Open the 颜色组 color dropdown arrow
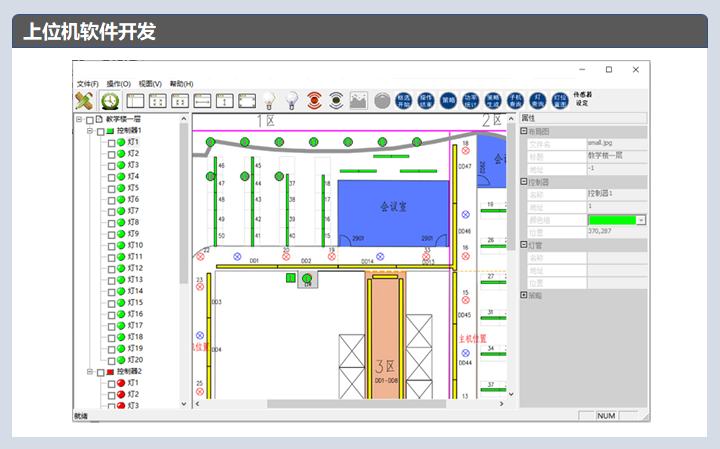Screen dimensions: 720x449 point(640,220)
